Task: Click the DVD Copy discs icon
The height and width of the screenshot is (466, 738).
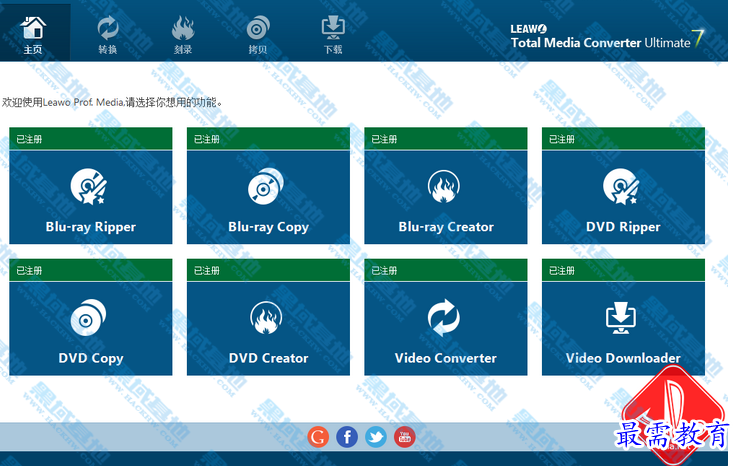Action: click(88, 318)
